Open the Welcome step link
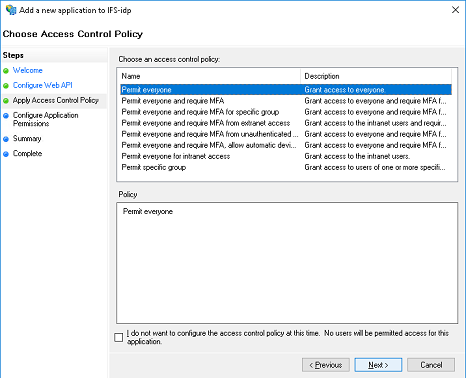The width and height of the screenshot is (466, 378). tap(28, 70)
